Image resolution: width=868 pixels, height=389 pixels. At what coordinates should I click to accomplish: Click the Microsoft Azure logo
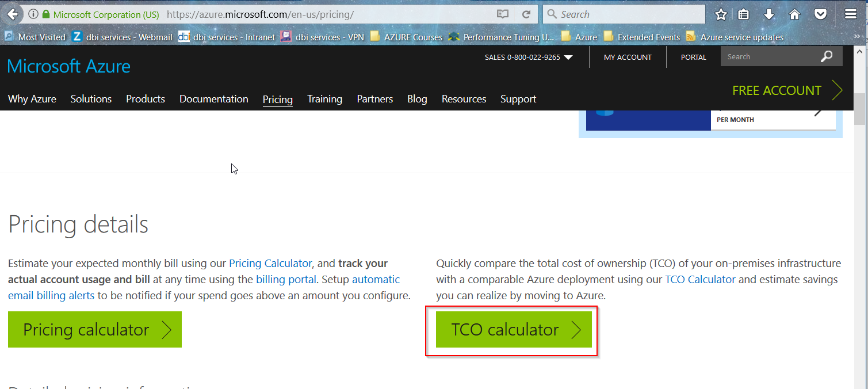69,66
